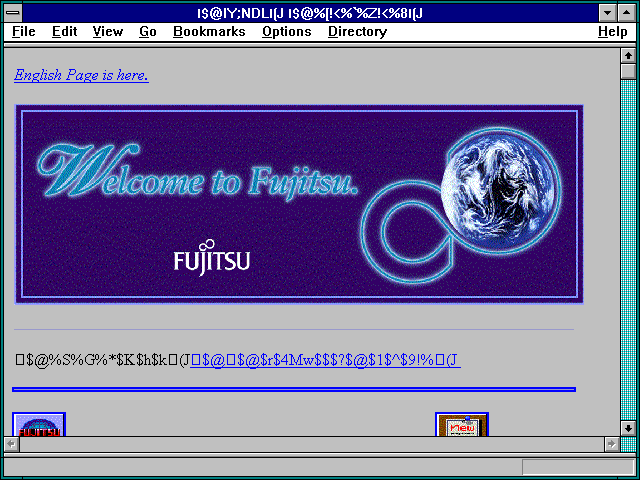Open the New bulletin board icon
640x480 pixels.
tap(462, 424)
